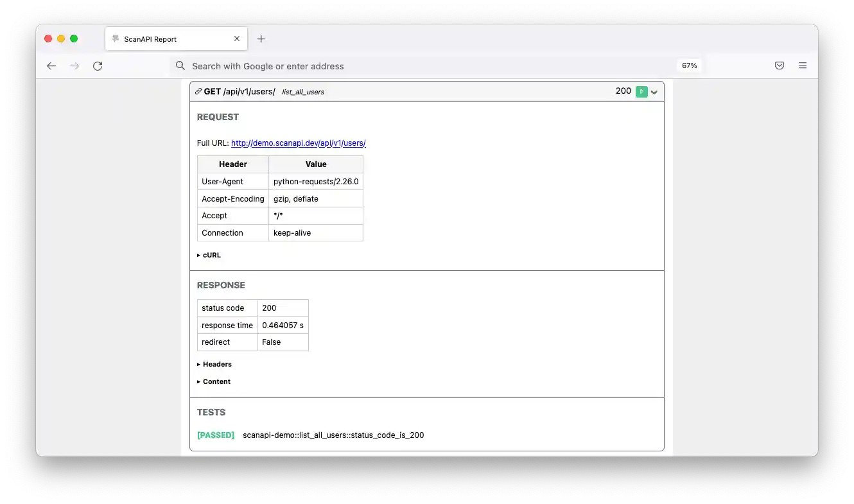The image size is (854, 504).
Task: Expand the response Content section
Action: pos(213,381)
